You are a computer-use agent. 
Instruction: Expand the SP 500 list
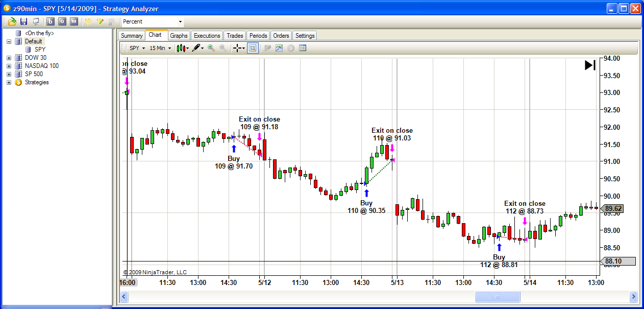[x=9, y=74]
